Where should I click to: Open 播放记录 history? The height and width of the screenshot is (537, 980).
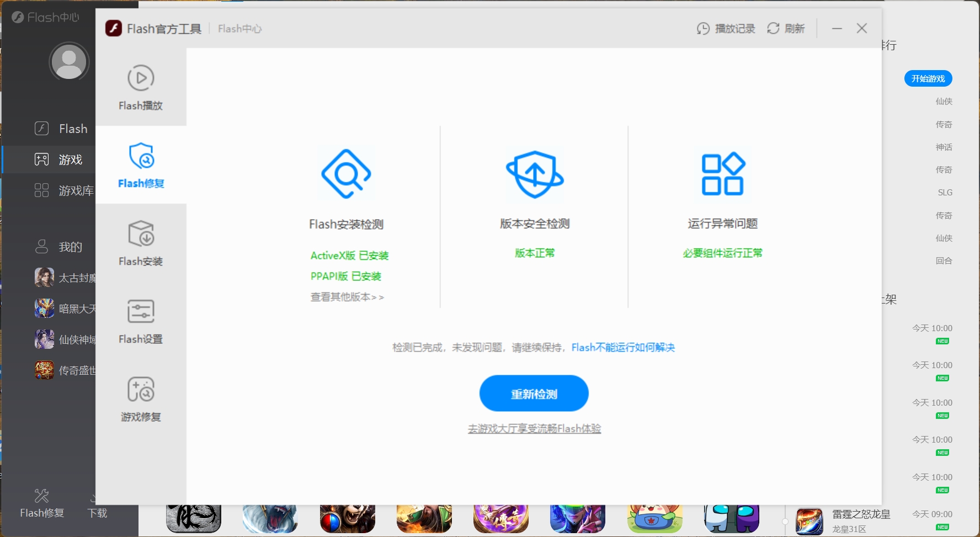[726, 28]
